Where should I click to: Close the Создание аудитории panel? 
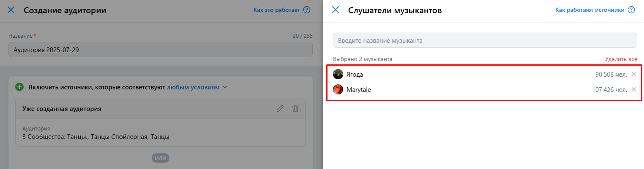click(11, 10)
